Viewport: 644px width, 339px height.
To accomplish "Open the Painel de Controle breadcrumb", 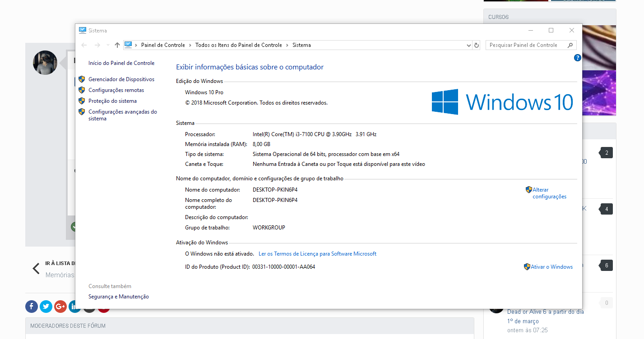I will (163, 45).
